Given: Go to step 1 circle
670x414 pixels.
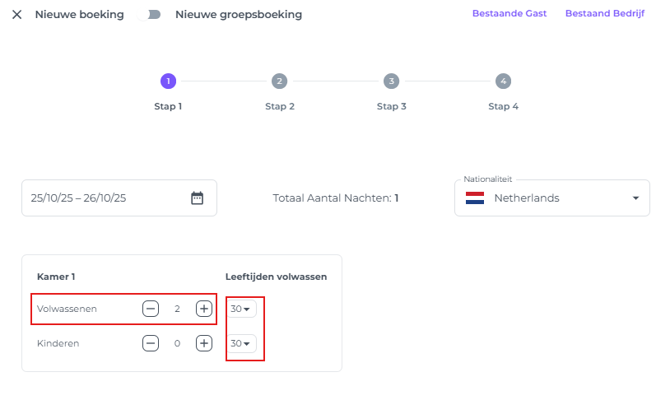Looking at the screenshot, I should [x=168, y=81].
